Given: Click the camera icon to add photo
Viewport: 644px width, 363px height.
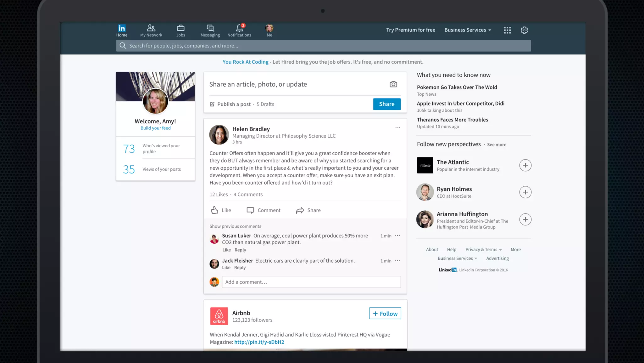Looking at the screenshot, I should (x=393, y=84).
